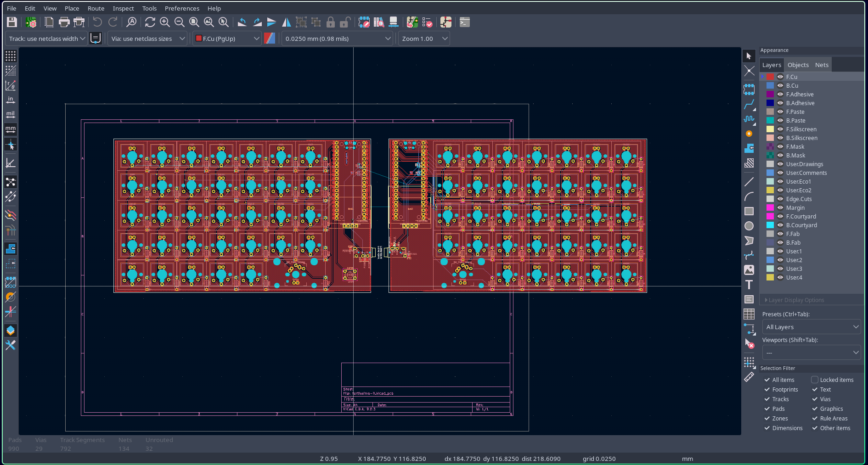Screen dimensions: 868x465
Task: Uncheck Footprints in Selection Filter
Action: [767, 390]
